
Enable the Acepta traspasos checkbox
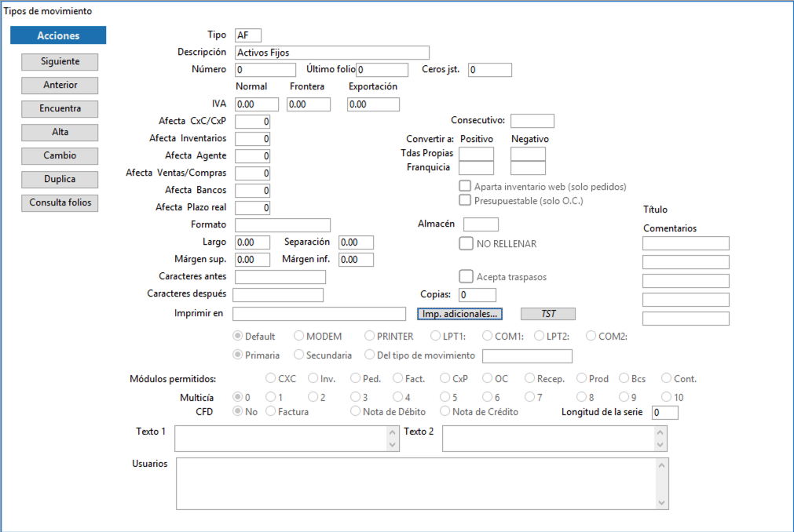click(x=466, y=277)
